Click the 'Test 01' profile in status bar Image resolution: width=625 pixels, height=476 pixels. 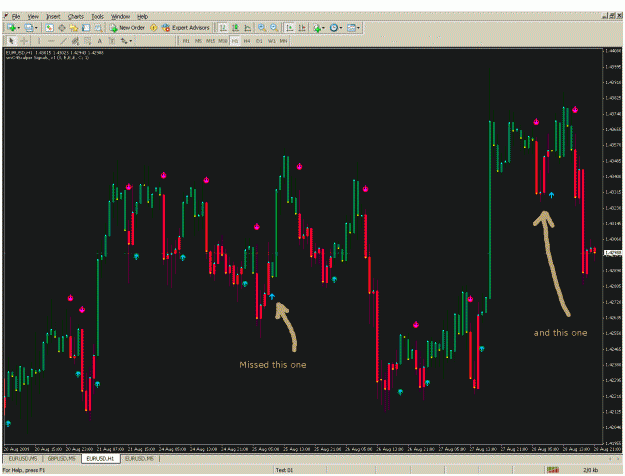point(284,470)
